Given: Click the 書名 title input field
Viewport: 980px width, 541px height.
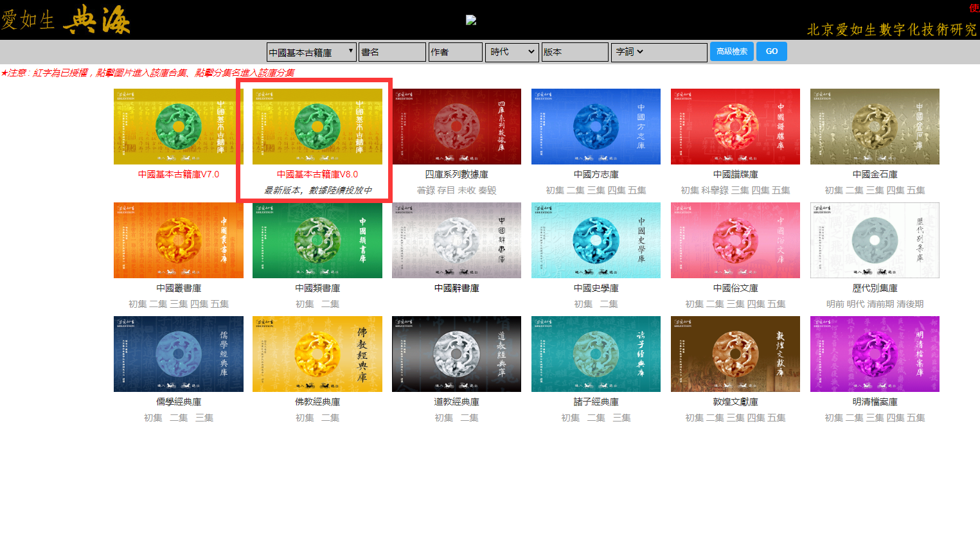Looking at the screenshot, I should tap(392, 52).
